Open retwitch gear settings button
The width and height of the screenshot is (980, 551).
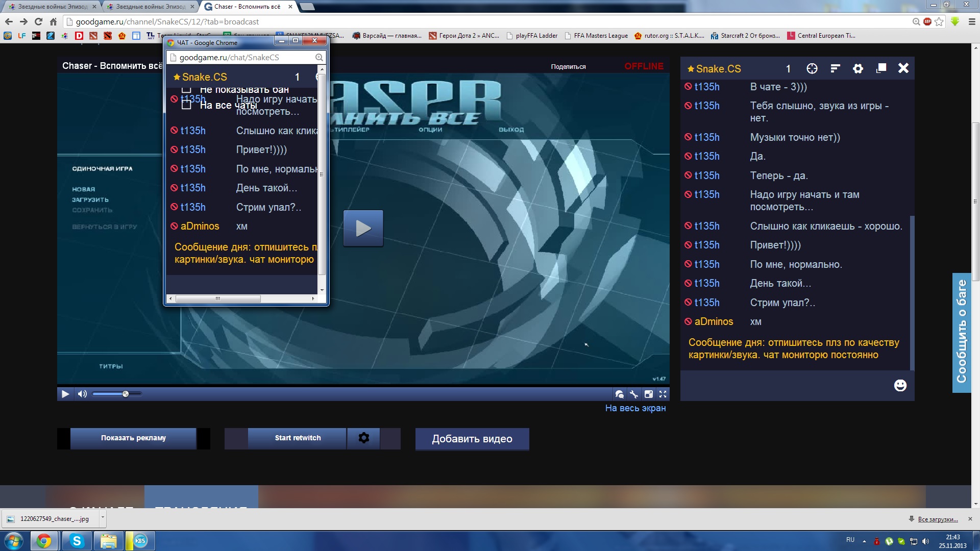(x=363, y=438)
